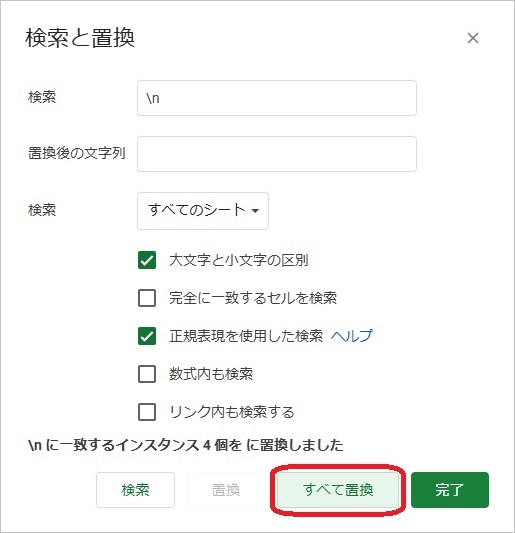This screenshot has height=533, width=515.
Task: Click the greyed-out 置換 button
Action: coord(226,490)
